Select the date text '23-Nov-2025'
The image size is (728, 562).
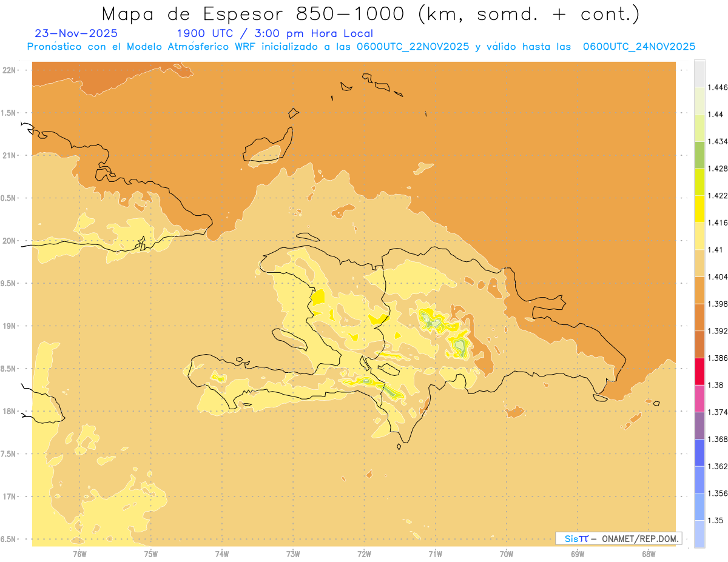click(x=76, y=34)
